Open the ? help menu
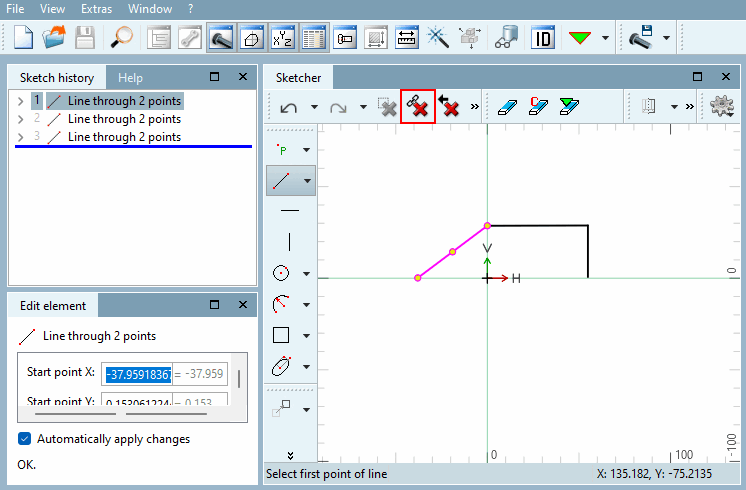746x490 pixels. click(x=191, y=9)
